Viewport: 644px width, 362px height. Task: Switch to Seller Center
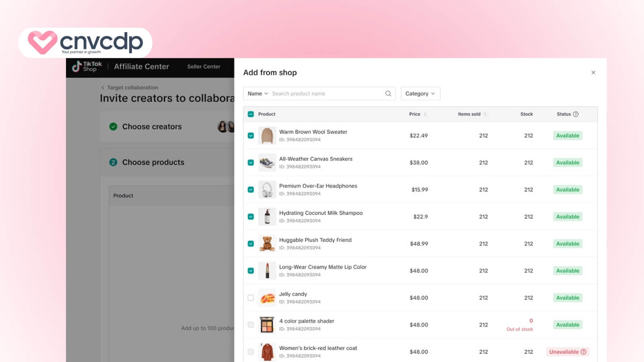(204, 66)
